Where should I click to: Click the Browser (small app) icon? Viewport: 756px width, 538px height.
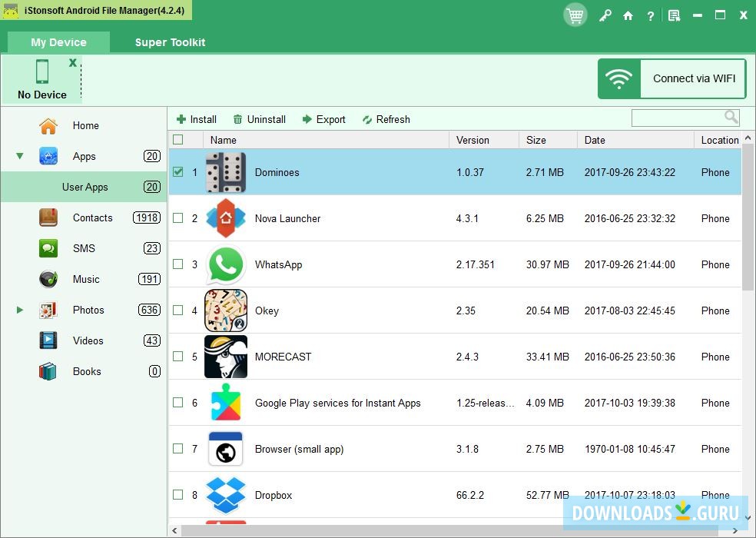[x=226, y=449]
